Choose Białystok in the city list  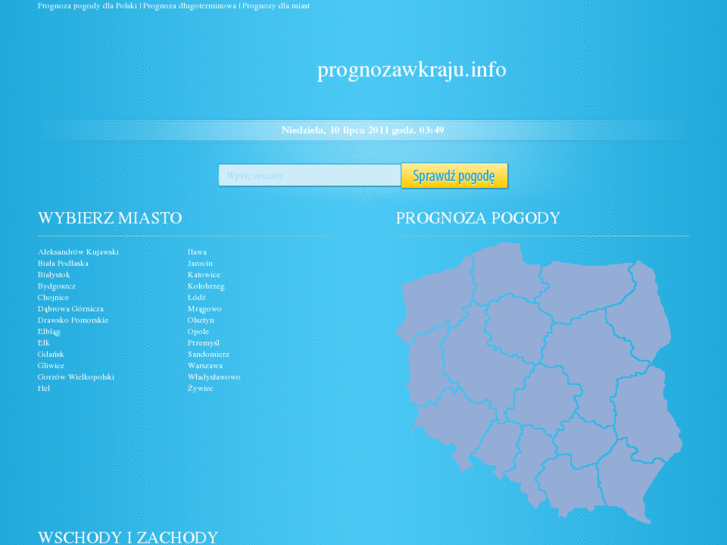coord(54,275)
